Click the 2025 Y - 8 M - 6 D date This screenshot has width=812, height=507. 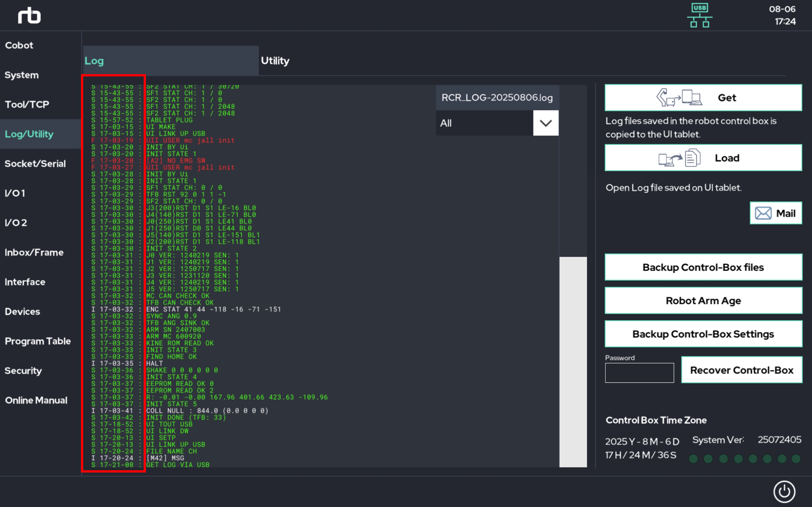[642, 441]
